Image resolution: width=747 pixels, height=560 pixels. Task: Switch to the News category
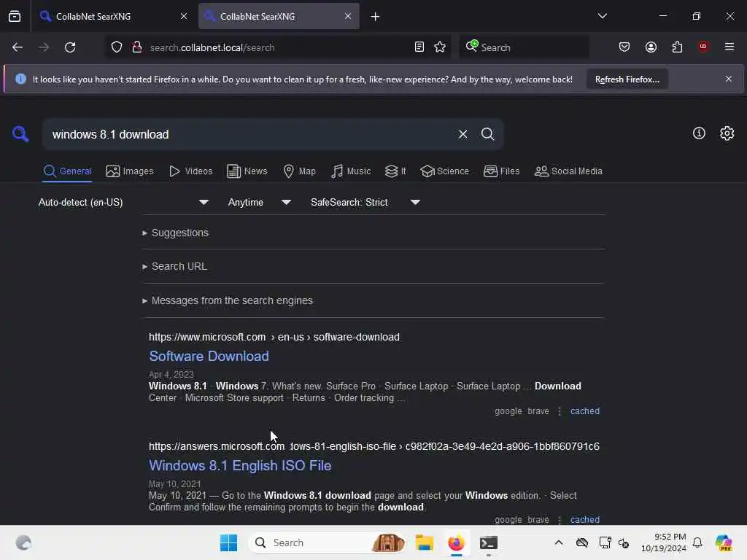247,171
